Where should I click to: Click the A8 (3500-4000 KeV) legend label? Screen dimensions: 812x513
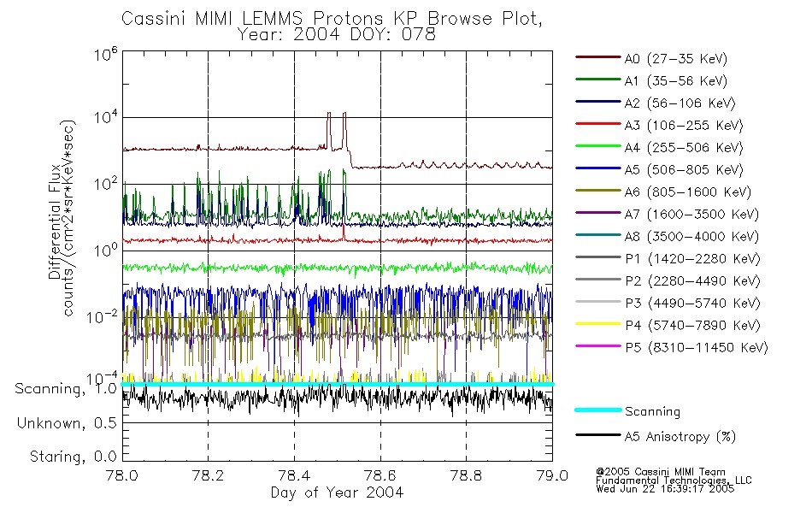(691, 238)
